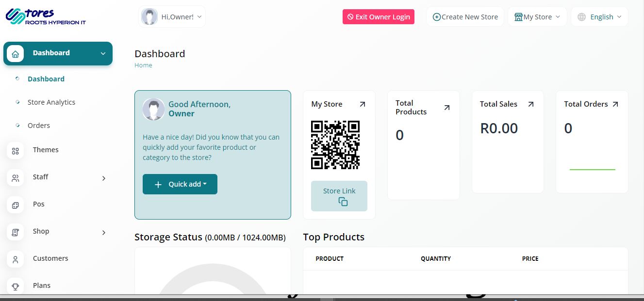Open Total Products arrow icon
This screenshot has height=301, width=644.
tap(447, 108)
